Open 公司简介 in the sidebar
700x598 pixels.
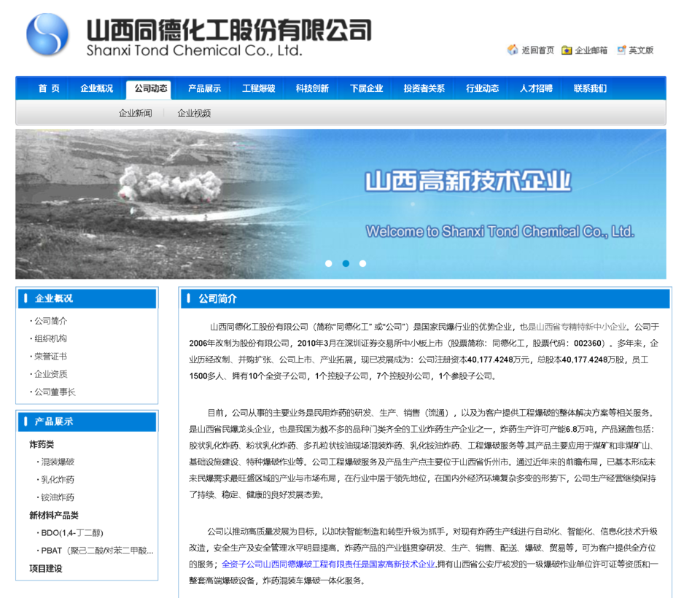click(x=51, y=321)
